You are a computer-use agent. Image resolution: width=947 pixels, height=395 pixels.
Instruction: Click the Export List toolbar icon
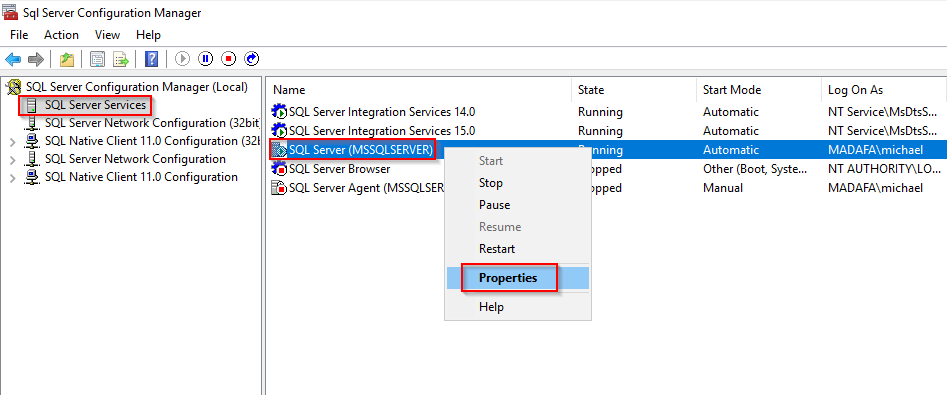point(122,59)
